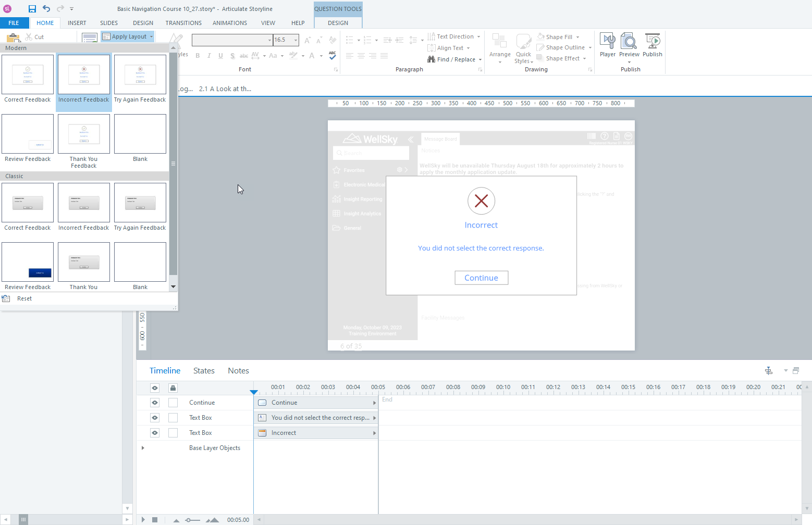Select the Thank You Feedback layout thumbnail

tap(83, 134)
